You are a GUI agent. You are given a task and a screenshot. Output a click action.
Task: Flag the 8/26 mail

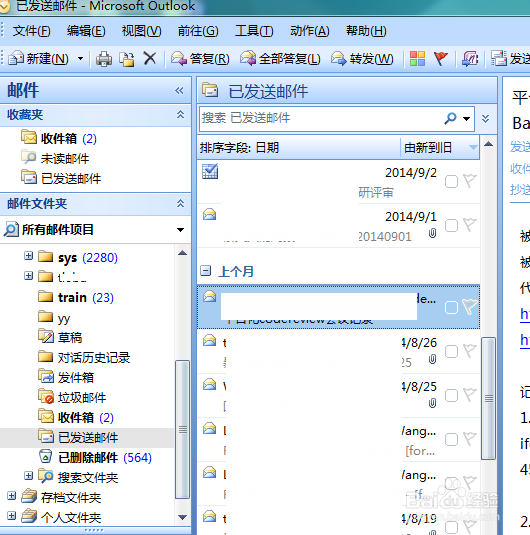click(x=470, y=350)
